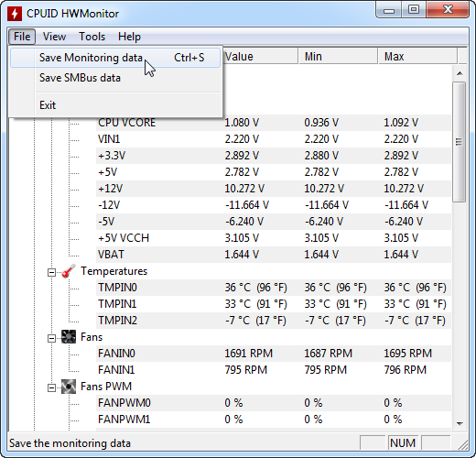The width and height of the screenshot is (476, 458).
Task: Click the 'Save the monitoring data' status text
Action: (x=70, y=443)
